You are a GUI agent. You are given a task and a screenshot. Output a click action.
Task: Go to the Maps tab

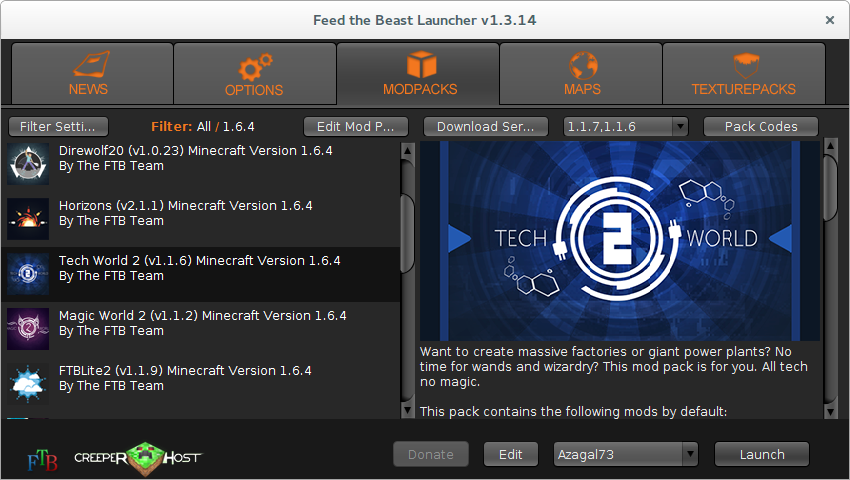tap(581, 74)
